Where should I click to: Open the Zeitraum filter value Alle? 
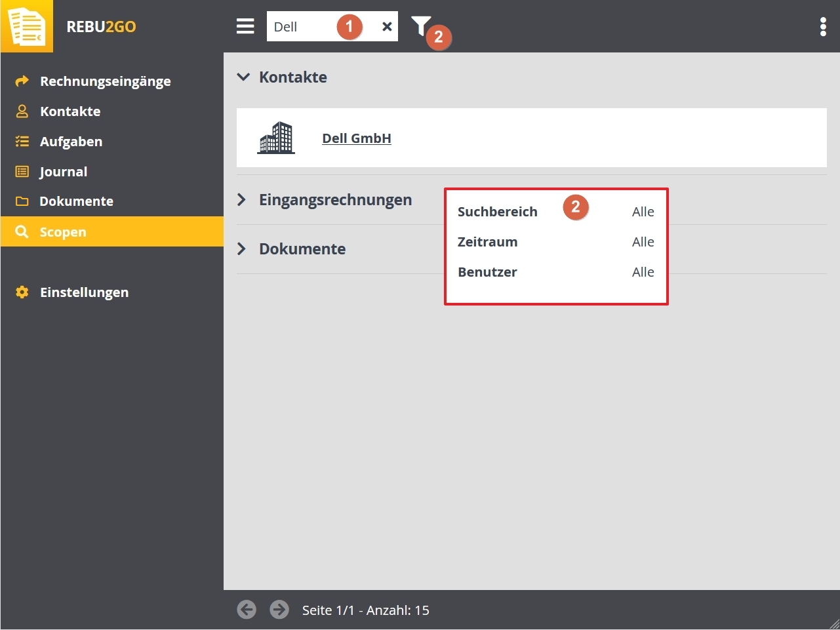pos(643,242)
